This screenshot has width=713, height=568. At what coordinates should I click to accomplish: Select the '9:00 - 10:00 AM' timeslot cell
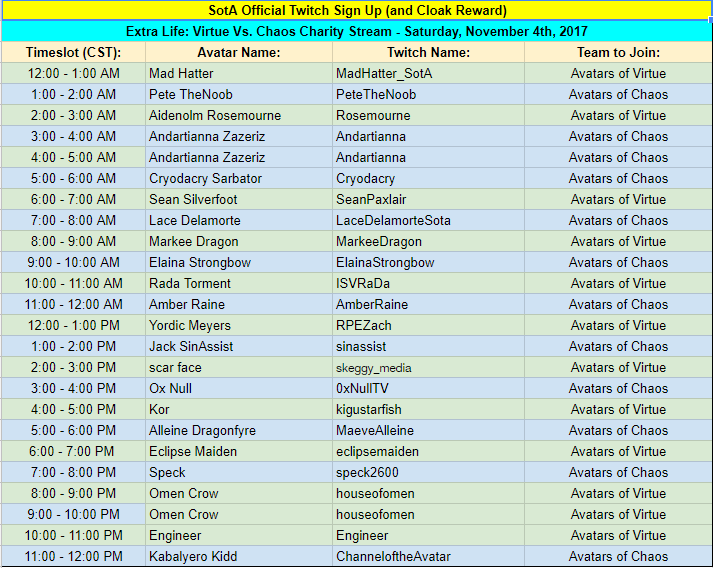click(73, 262)
